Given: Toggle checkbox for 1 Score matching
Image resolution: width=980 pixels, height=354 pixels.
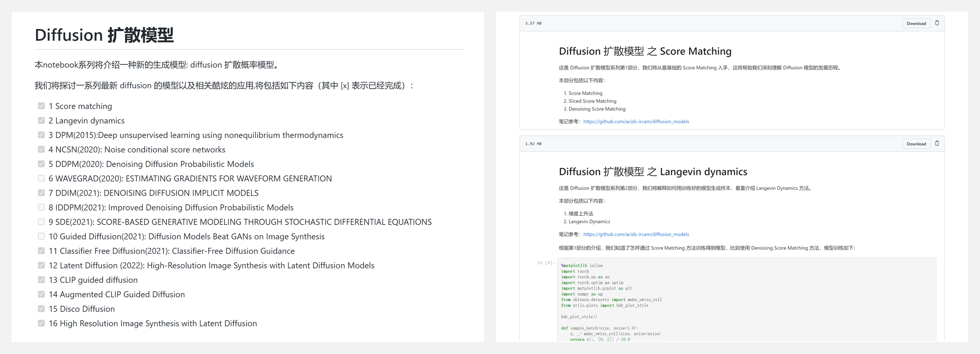Looking at the screenshot, I should (x=41, y=106).
